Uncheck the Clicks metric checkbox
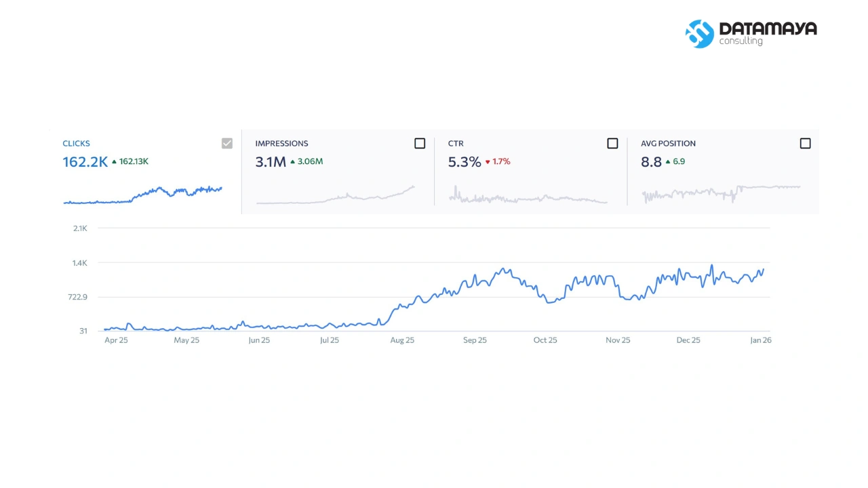This screenshot has height=488, width=868. point(227,143)
